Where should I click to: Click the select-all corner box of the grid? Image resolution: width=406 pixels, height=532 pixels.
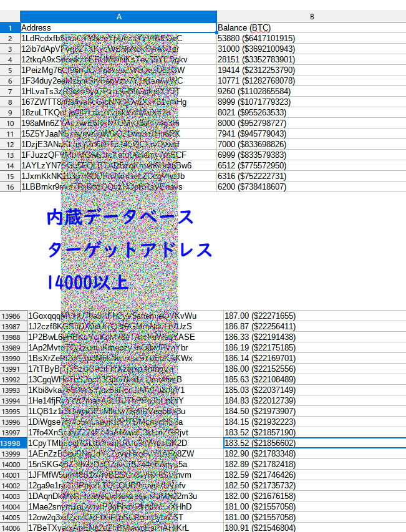point(10,16)
